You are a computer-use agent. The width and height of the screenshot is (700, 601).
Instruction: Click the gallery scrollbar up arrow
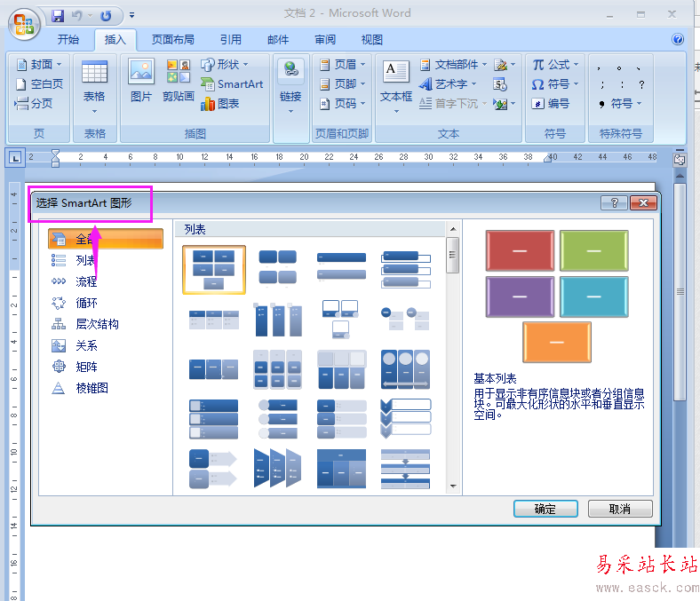pos(453,229)
